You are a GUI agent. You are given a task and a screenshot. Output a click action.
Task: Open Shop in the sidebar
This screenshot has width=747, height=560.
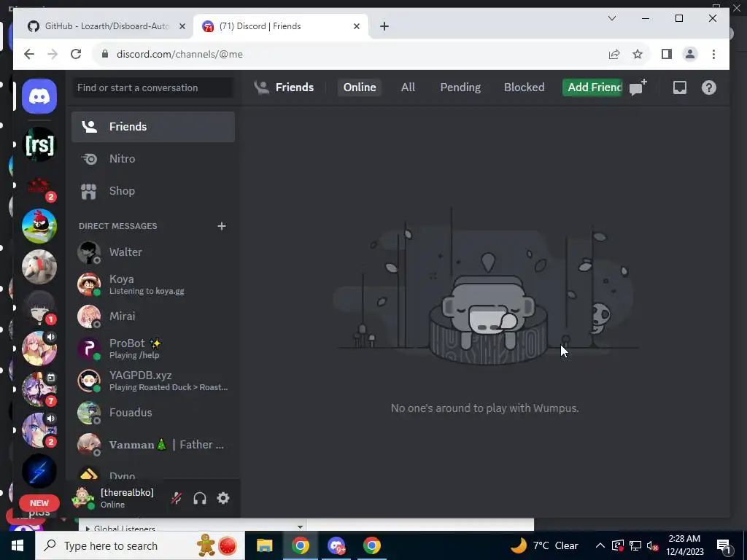(x=153, y=191)
